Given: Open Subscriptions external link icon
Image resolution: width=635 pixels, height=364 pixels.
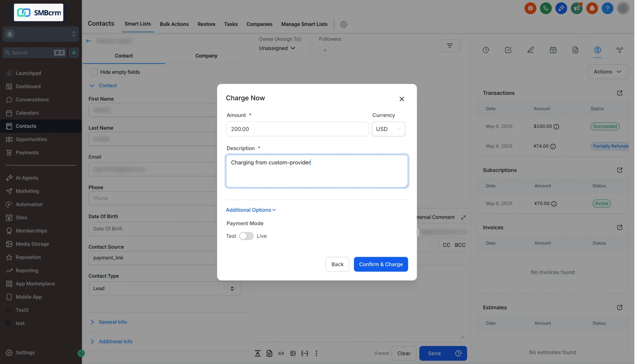Looking at the screenshot, I should (619, 170).
